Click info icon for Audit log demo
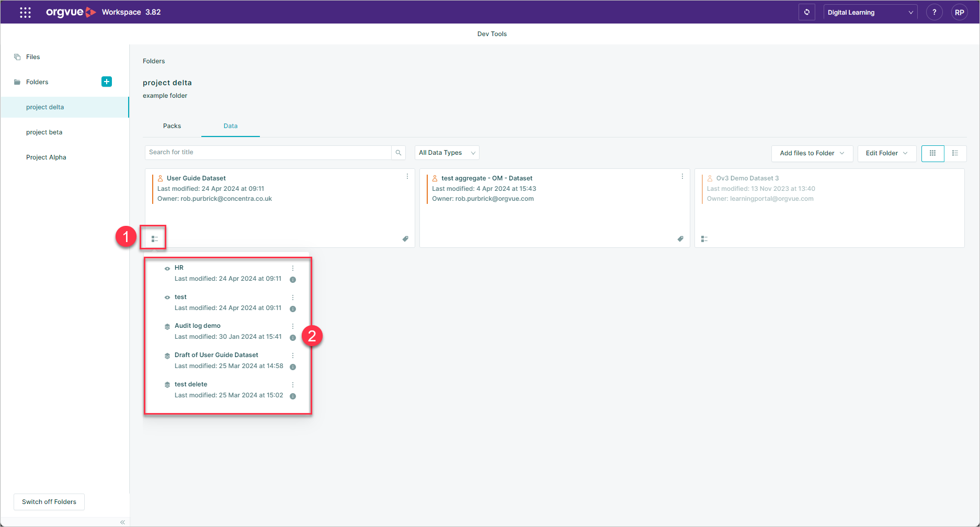 pos(293,338)
